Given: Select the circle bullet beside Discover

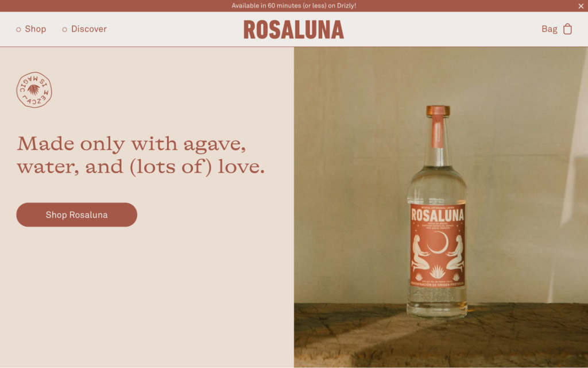Looking at the screenshot, I should 64,29.
